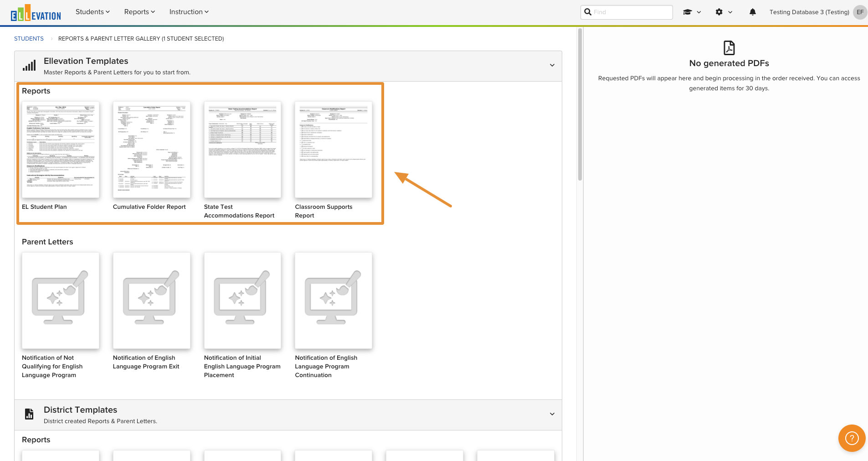Open English Language Program Exit letter icon
This screenshot has height=461, width=868.
(152, 300)
